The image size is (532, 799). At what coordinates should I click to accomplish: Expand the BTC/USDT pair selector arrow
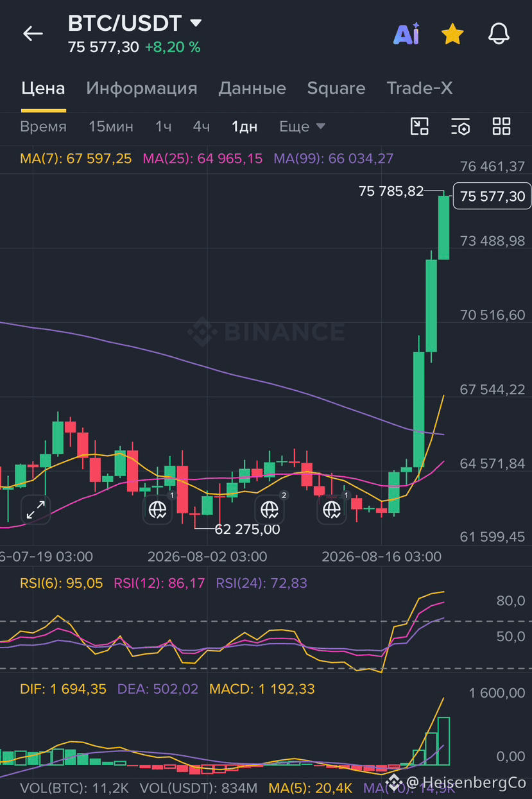click(x=196, y=24)
